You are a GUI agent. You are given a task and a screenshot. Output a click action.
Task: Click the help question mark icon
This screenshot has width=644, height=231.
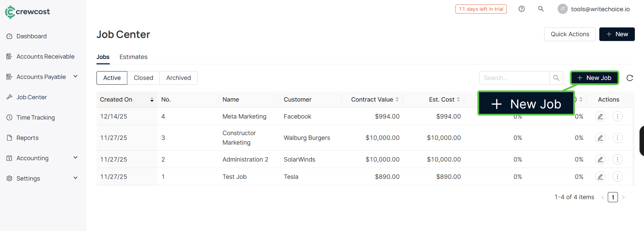pos(521,9)
